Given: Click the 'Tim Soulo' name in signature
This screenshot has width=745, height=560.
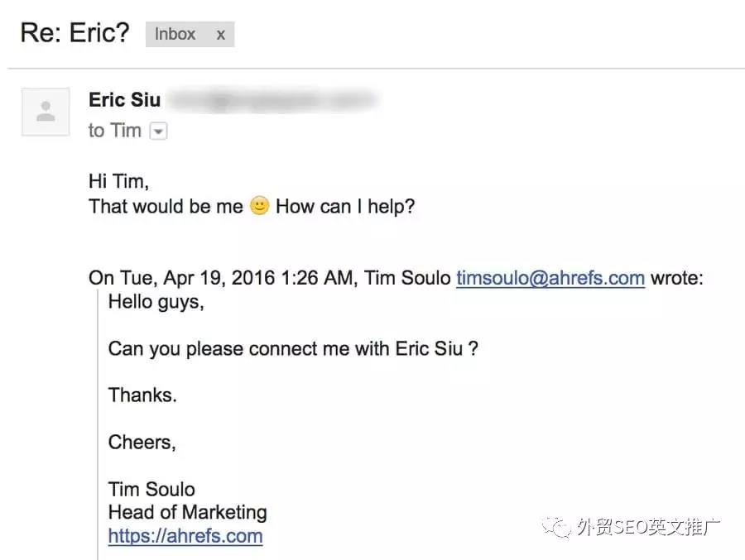Looking at the screenshot, I should coord(151,489).
